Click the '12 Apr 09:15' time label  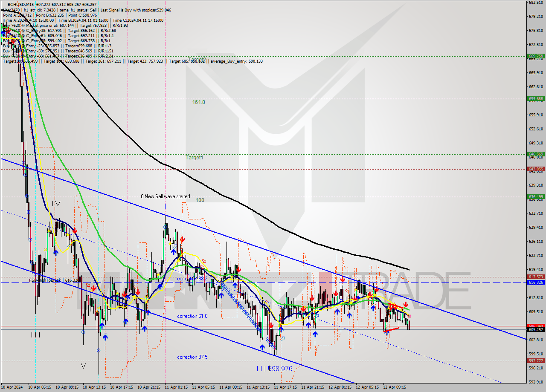[395, 387]
